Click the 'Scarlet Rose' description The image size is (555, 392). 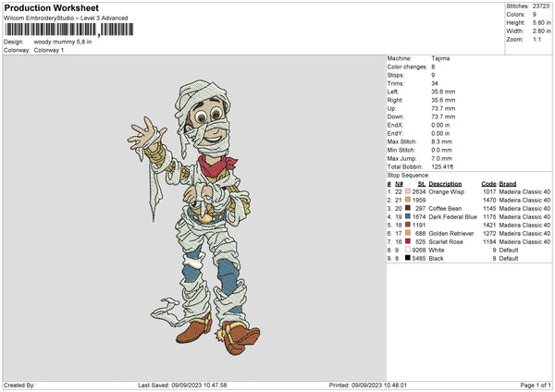click(446, 242)
